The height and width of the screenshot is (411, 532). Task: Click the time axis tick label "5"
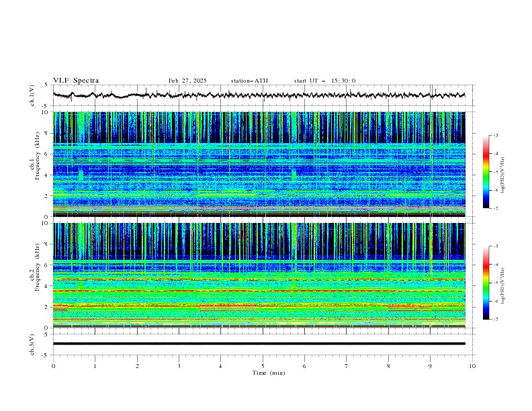point(263,366)
